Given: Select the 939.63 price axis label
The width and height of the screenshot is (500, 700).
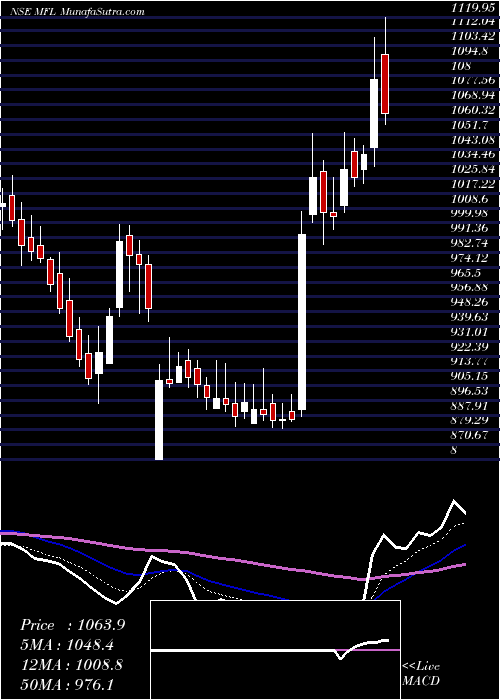Looking at the screenshot, I should 471,317.
